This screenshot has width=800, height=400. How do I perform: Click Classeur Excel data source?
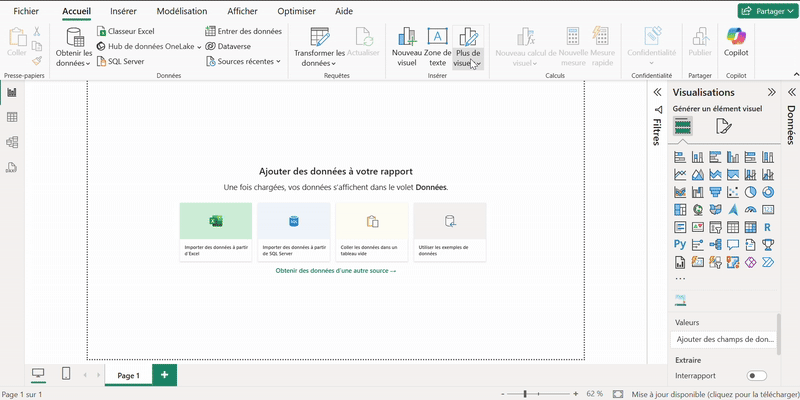tap(126, 31)
